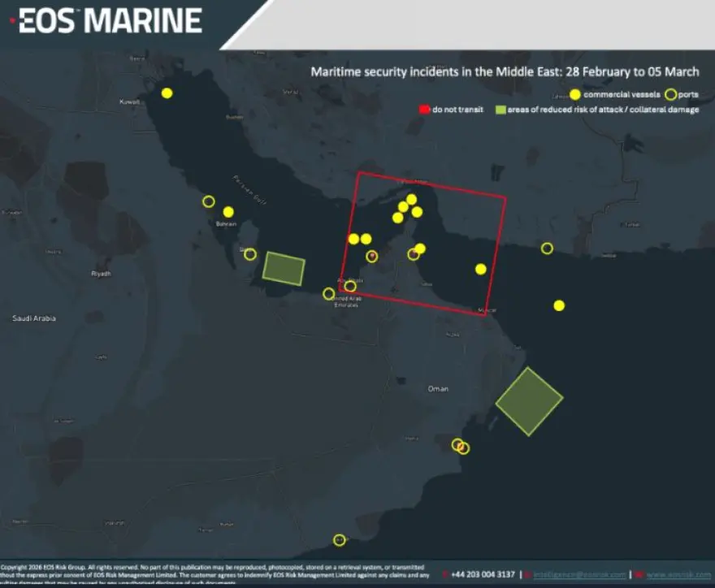715x588 pixels.
Task: Click the EOS Marine logo
Action: [x=110, y=21]
